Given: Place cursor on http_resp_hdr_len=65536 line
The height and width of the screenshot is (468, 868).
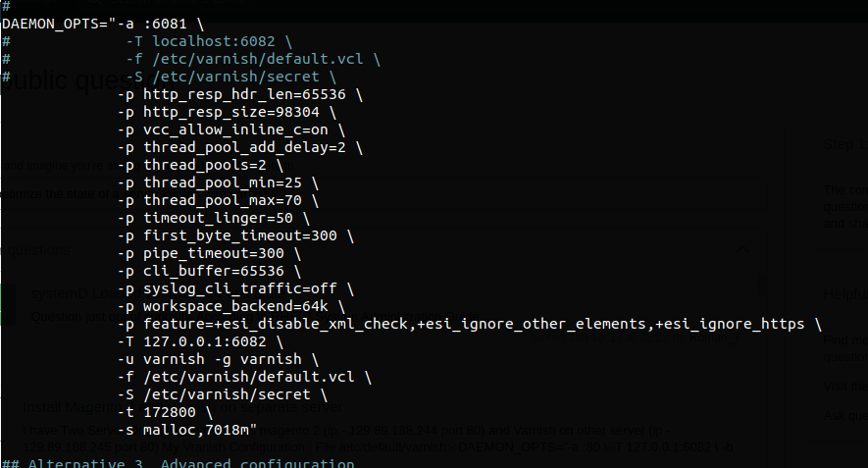Looking at the screenshot, I should coord(239,95).
